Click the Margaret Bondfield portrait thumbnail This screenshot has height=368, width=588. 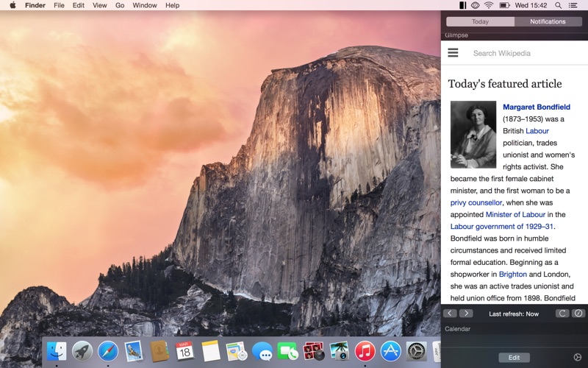click(473, 135)
